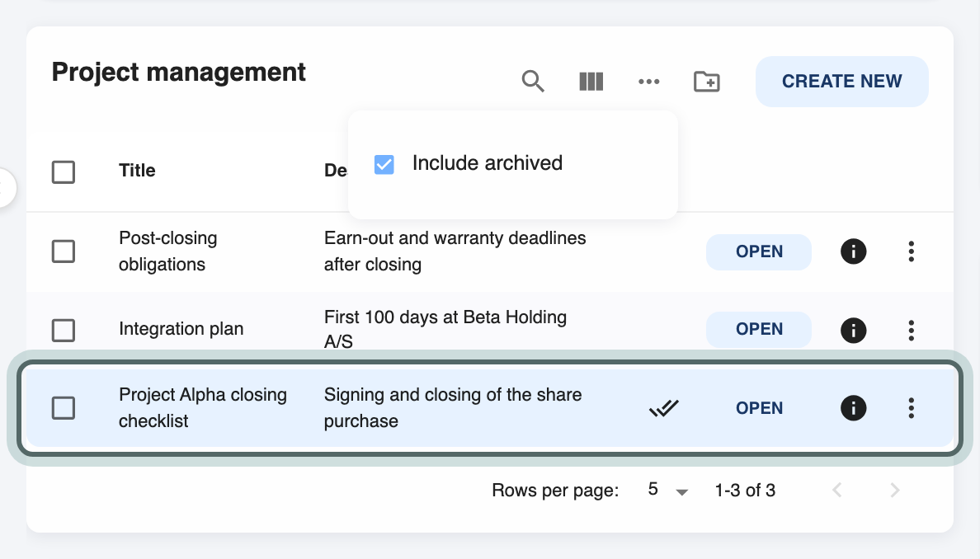Show info for Integration plan
The image size is (980, 559).
853,330
